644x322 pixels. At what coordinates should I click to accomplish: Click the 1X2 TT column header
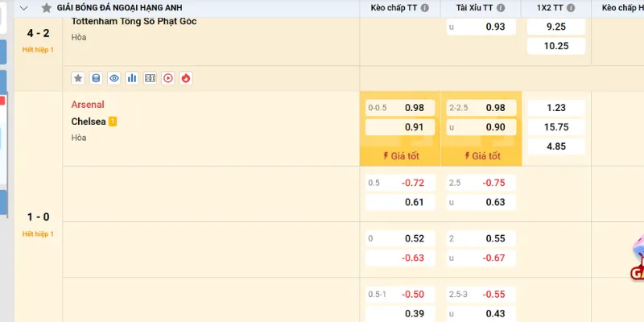pyautogui.click(x=550, y=8)
